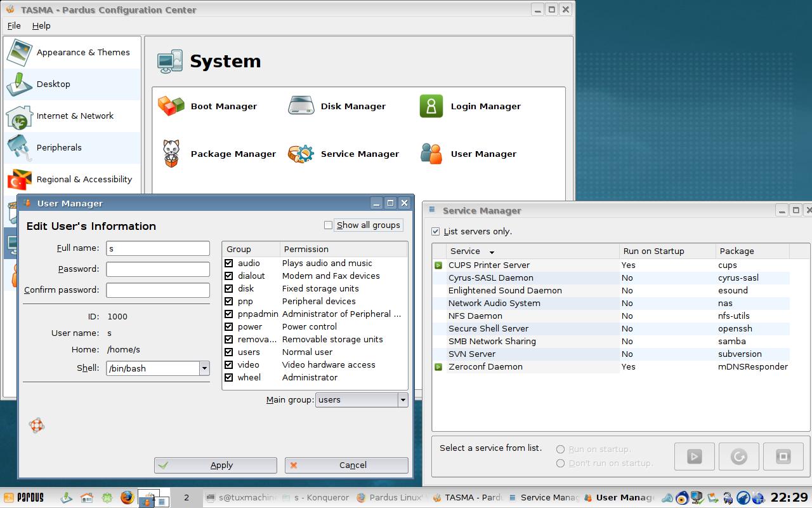The image size is (812, 508).
Task: Toggle the video group checkbox
Action: (x=229, y=364)
